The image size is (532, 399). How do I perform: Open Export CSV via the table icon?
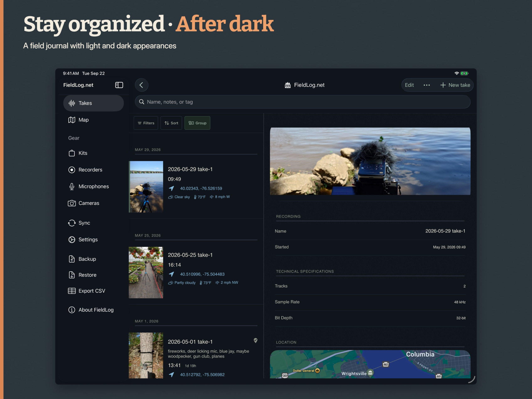point(72,291)
